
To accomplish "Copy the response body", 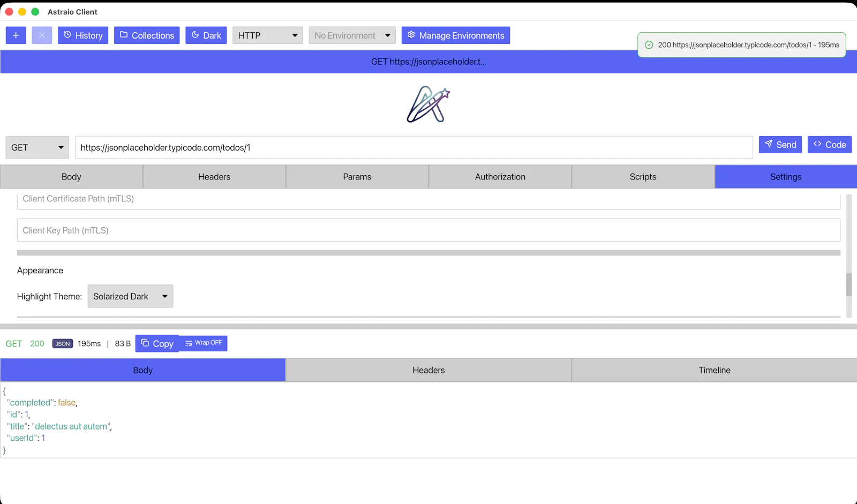I will coord(157,343).
